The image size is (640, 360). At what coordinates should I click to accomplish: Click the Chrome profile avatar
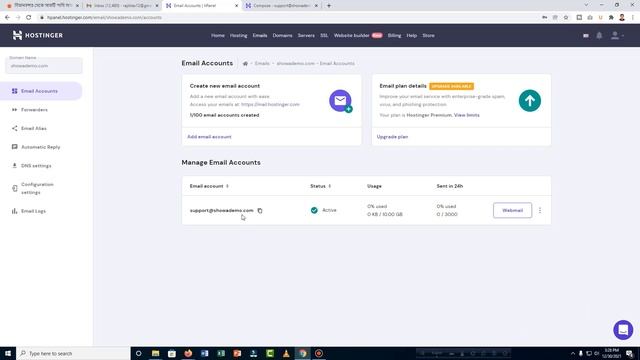point(622,18)
